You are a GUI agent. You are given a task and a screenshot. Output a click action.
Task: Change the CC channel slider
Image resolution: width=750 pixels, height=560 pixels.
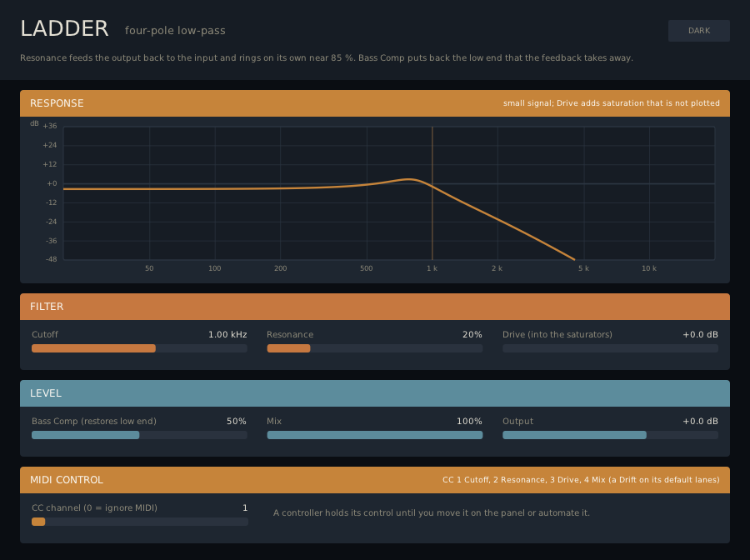coord(140,522)
